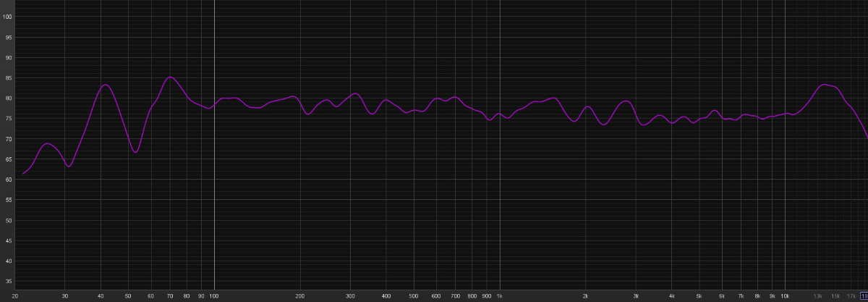Screen dimensions: 868x302
Task: Click the highlighted 19k label on frequency axis
Action: (x=864, y=296)
